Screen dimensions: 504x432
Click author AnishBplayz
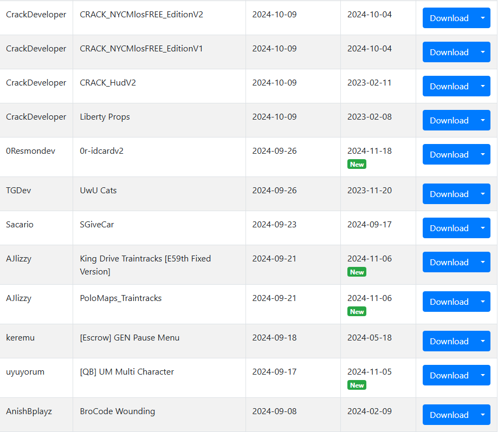(x=29, y=412)
